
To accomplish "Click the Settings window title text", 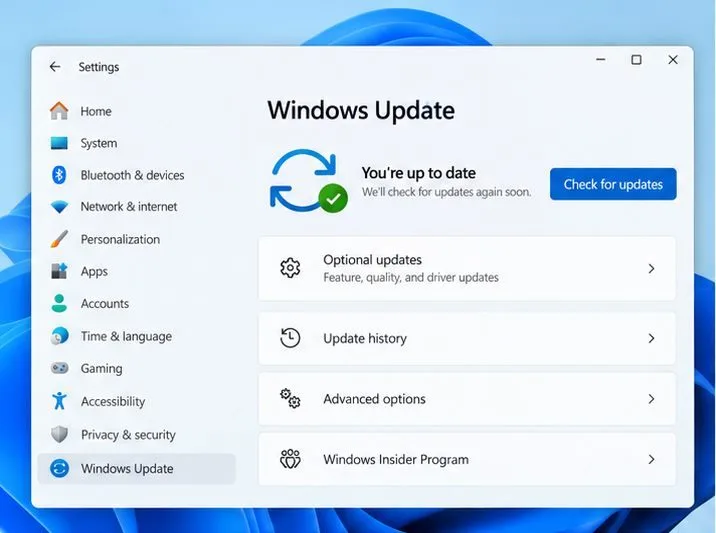I will click(99, 67).
